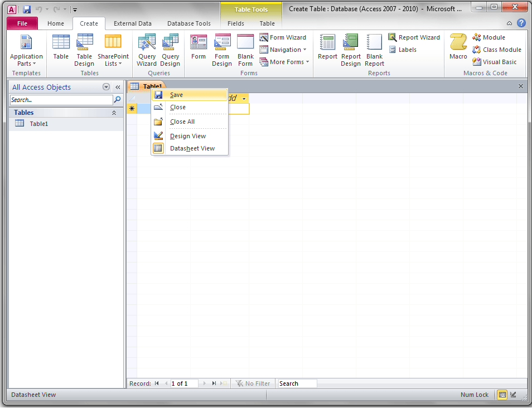
Task: Go to first record
Action: click(157, 383)
